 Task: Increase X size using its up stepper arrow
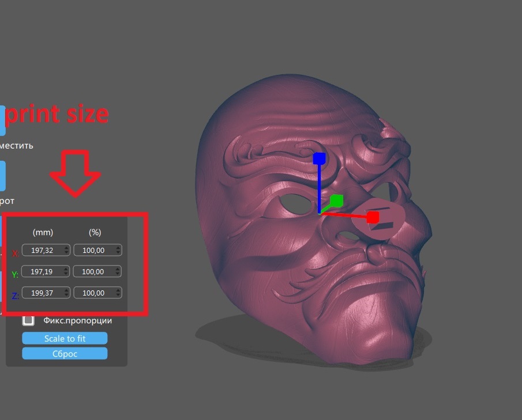point(66,248)
